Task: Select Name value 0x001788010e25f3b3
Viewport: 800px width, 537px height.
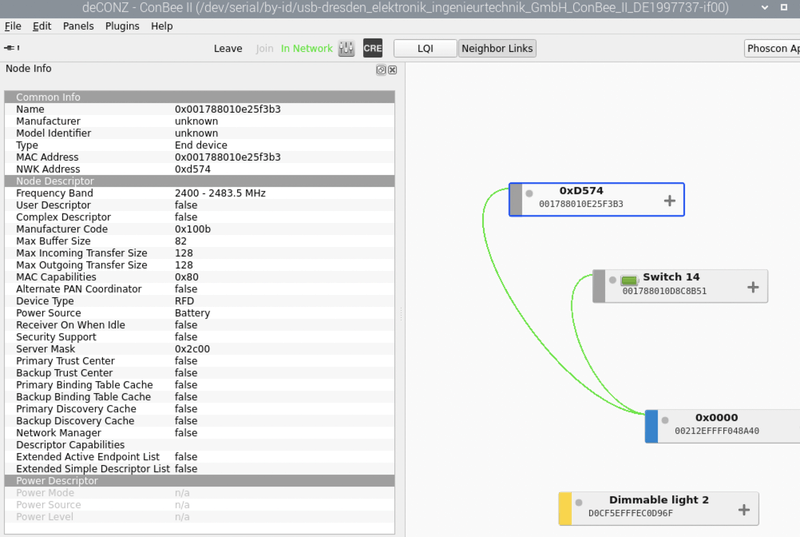Action: (228, 109)
